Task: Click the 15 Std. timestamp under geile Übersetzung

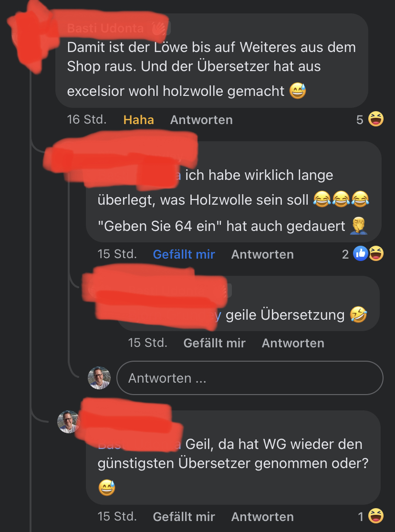Action: pos(147,343)
